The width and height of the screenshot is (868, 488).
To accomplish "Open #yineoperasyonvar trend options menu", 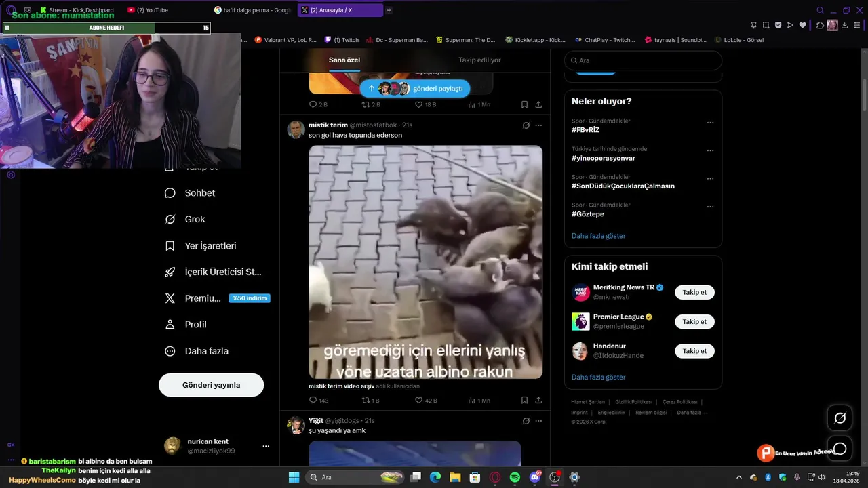I will click(x=710, y=150).
